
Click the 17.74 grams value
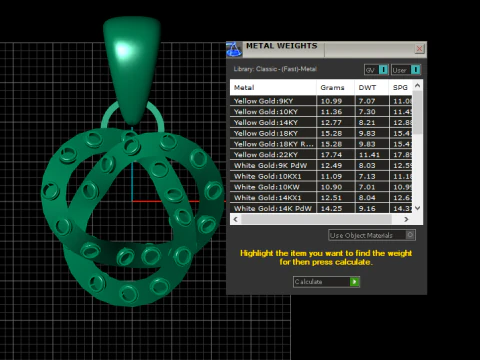[x=331, y=155]
